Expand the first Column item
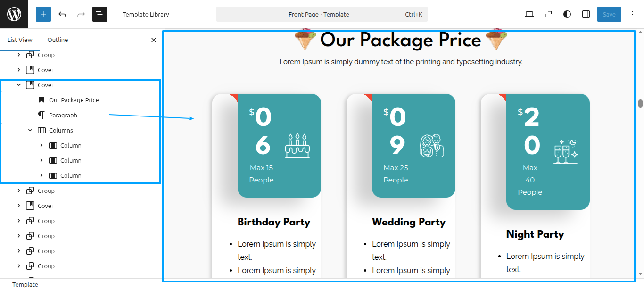This screenshot has height=290, width=644. [x=41, y=145]
